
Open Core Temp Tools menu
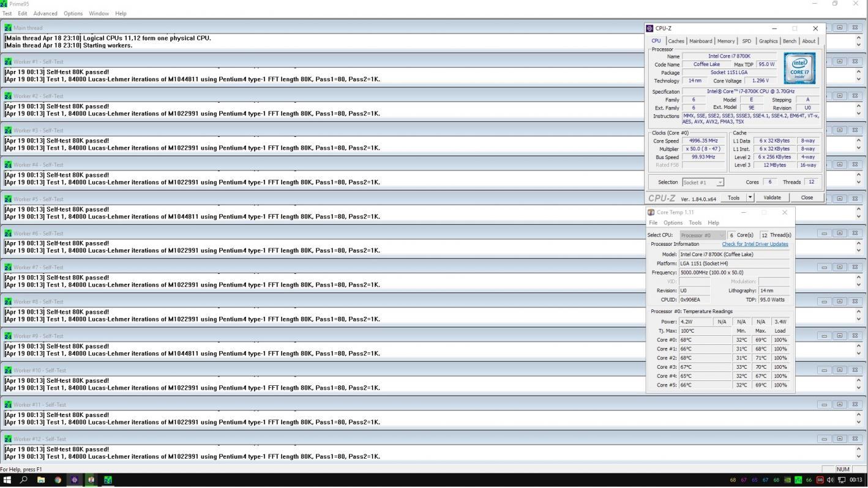695,223
